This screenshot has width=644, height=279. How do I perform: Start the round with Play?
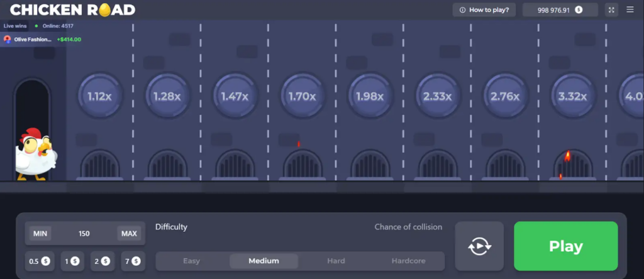[565, 246]
